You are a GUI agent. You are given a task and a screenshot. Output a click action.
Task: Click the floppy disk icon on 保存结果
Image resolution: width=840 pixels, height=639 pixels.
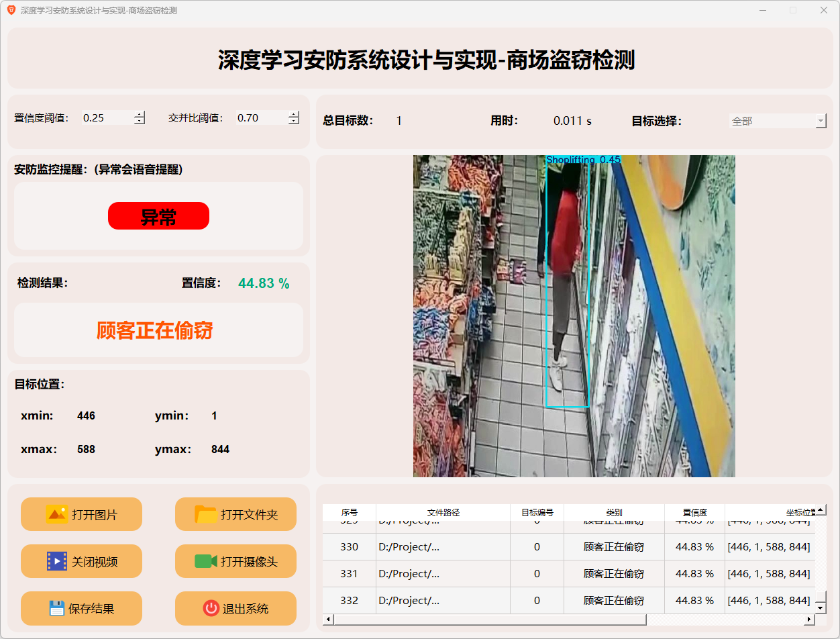pyautogui.click(x=56, y=608)
